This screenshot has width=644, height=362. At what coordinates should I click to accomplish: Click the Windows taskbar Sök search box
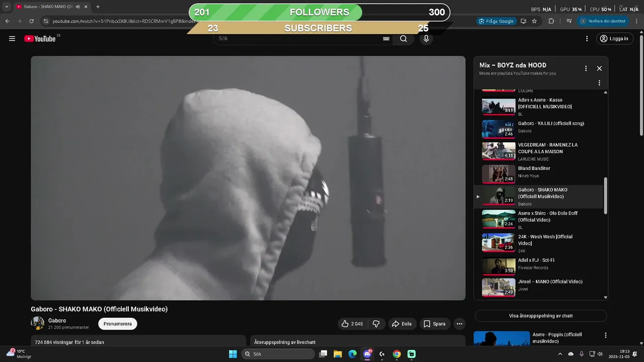278,354
